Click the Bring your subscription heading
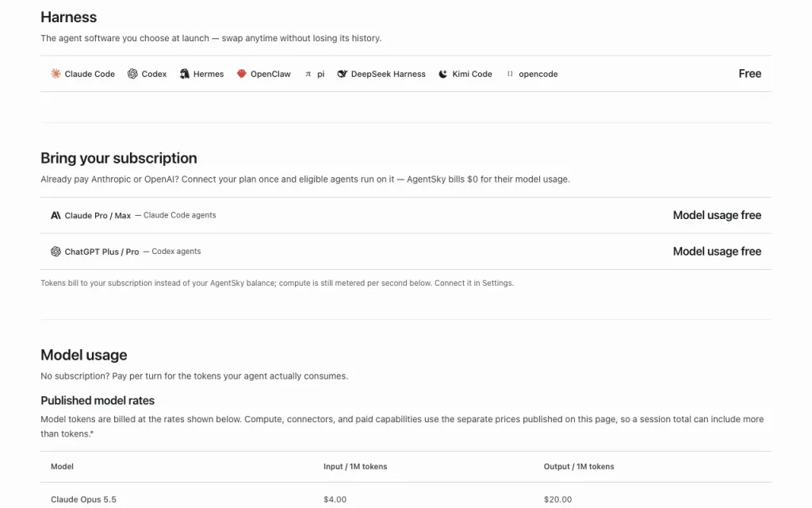The height and width of the screenshot is (508, 812). coord(119,158)
